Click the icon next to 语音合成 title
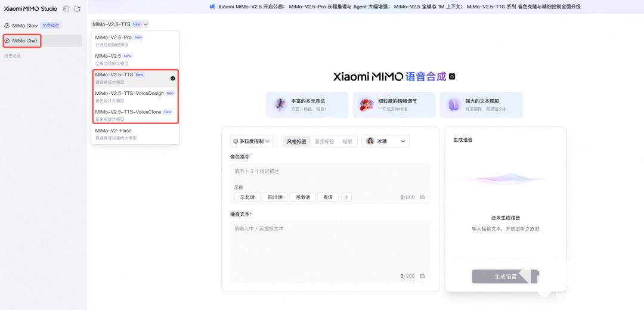This screenshot has height=310, width=644. (452, 77)
